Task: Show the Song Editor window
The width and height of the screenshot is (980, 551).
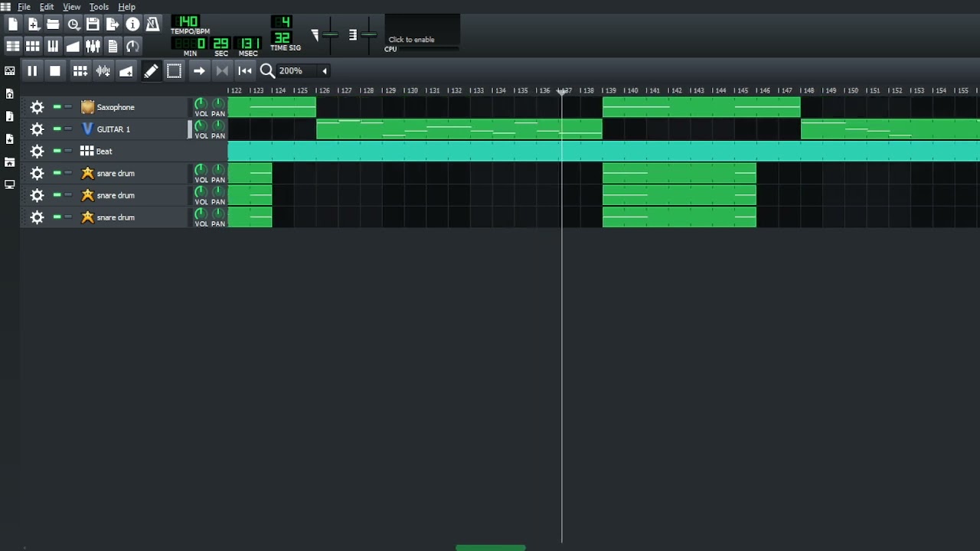Action: click(x=13, y=46)
